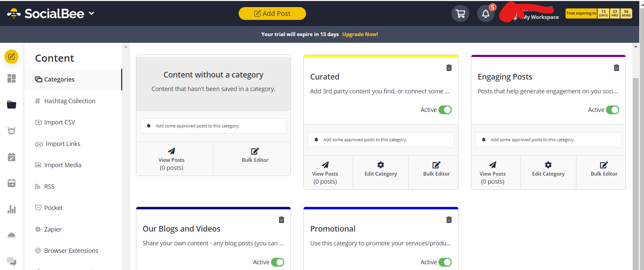Open the My Workspace menu

540,17
